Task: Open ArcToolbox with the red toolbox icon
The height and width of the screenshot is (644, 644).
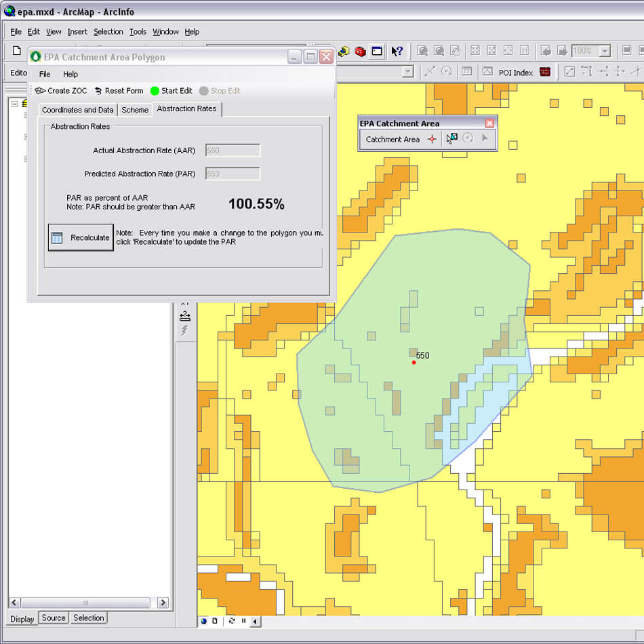Action: 360,51
